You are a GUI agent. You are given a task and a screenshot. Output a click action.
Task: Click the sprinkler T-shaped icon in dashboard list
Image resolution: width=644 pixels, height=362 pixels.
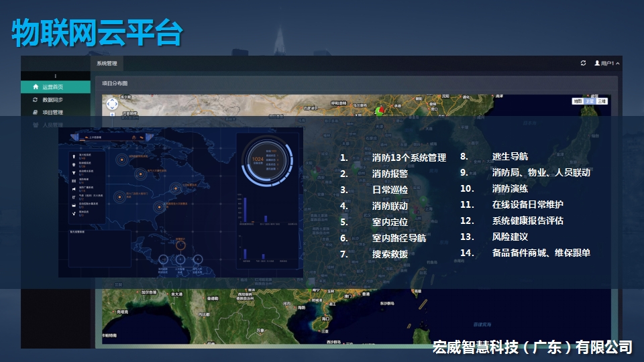[x=74, y=173]
